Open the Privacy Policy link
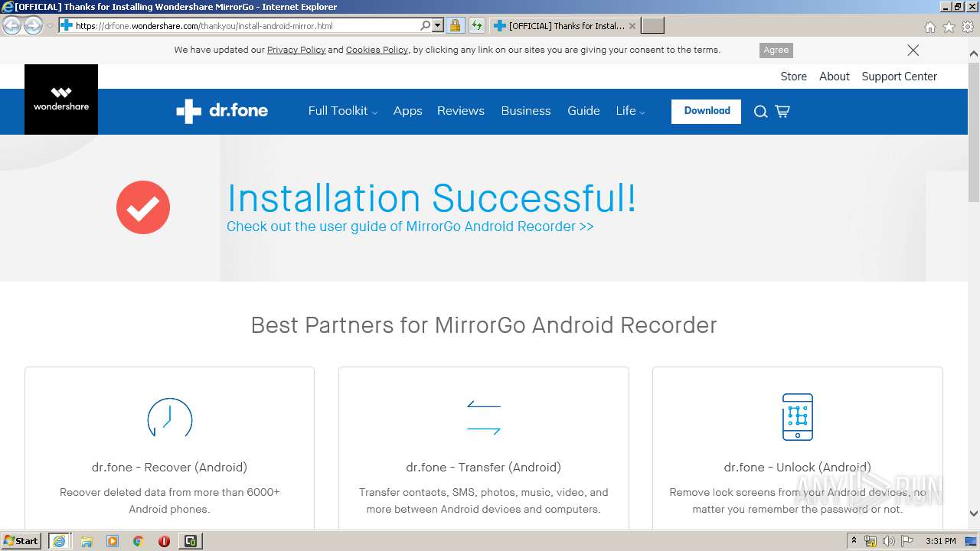Viewport: 980px width, 551px height. tap(296, 50)
